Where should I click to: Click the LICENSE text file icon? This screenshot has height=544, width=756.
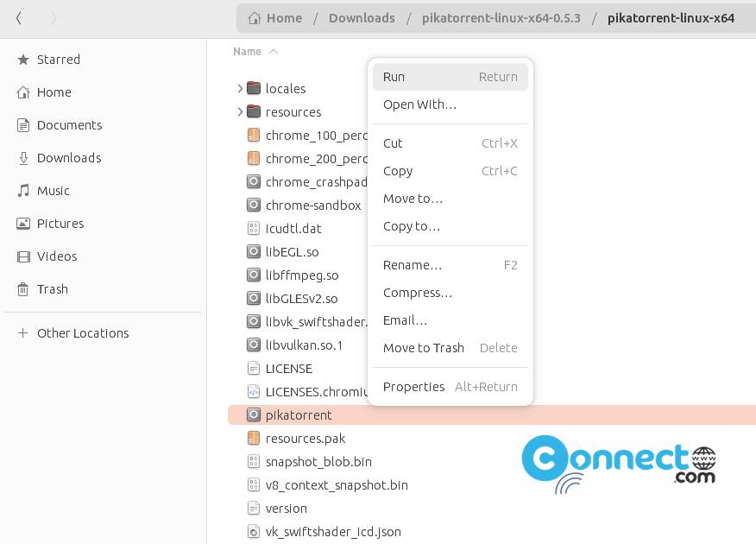coord(254,369)
